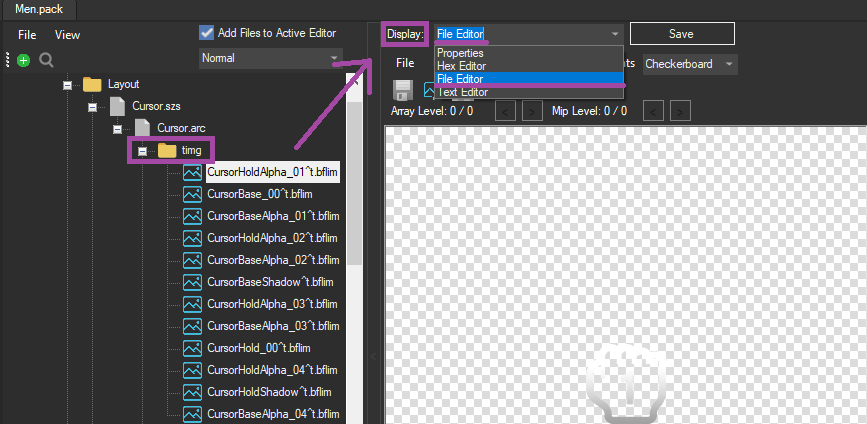Screen dimensions: 867x424
Task: Collapse the Layout folder node
Action: pos(68,85)
